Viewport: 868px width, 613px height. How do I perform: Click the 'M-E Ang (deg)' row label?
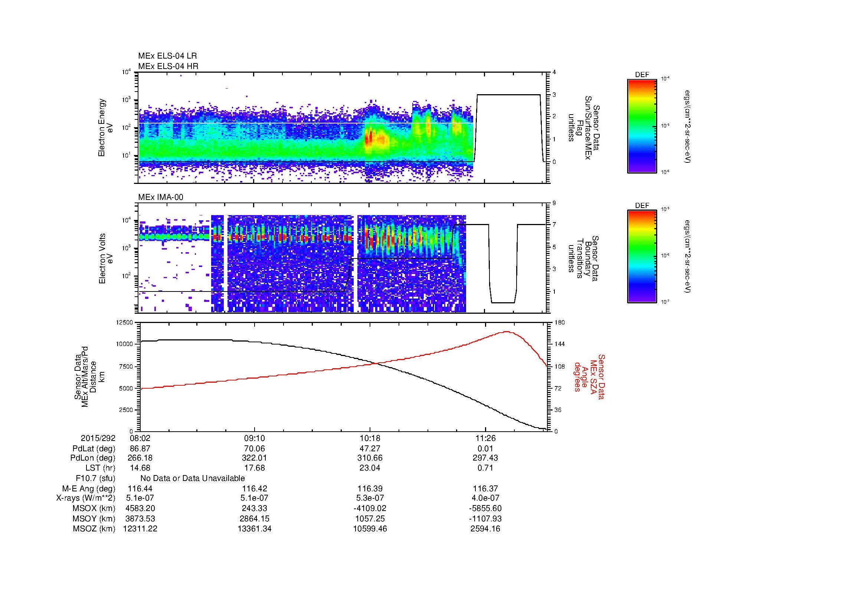pyautogui.click(x=89, y=488)
